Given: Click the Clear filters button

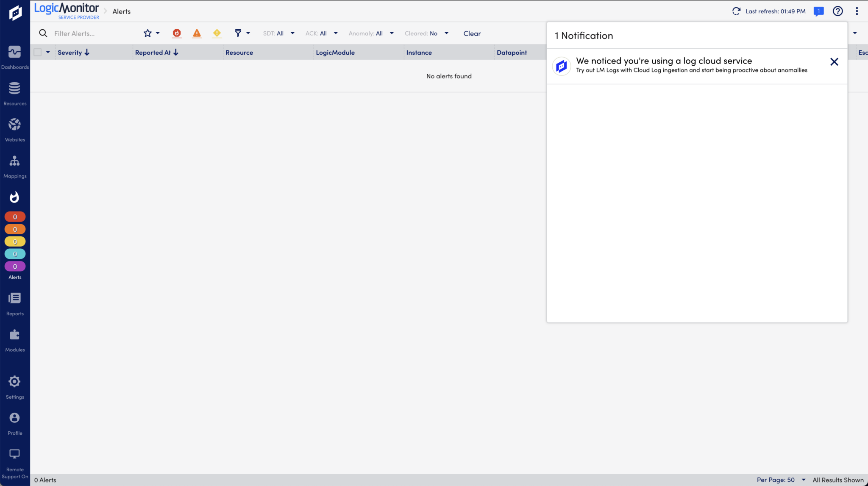Looking at the screenshot, I should (x=472, y=33).
